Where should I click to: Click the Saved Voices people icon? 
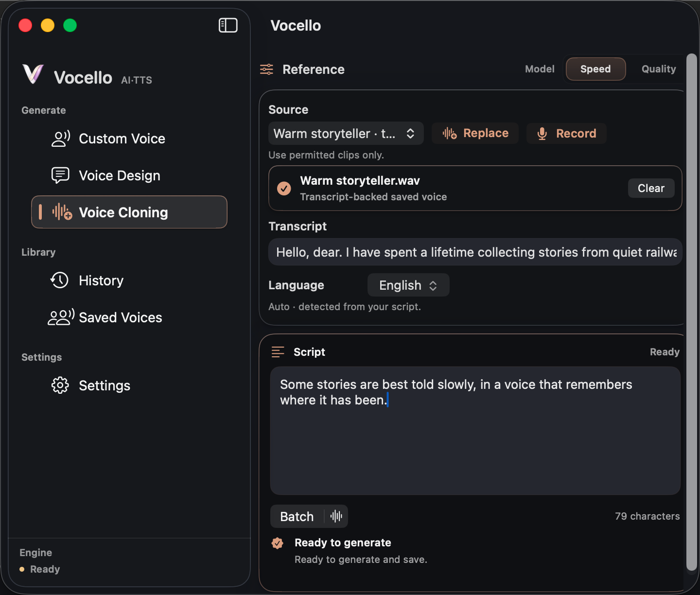coord(61,317)
